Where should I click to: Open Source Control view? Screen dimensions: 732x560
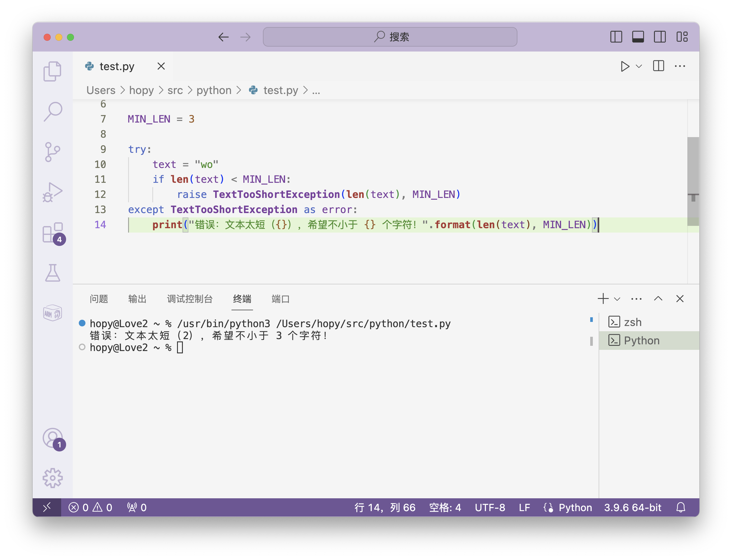coord(52,152)
